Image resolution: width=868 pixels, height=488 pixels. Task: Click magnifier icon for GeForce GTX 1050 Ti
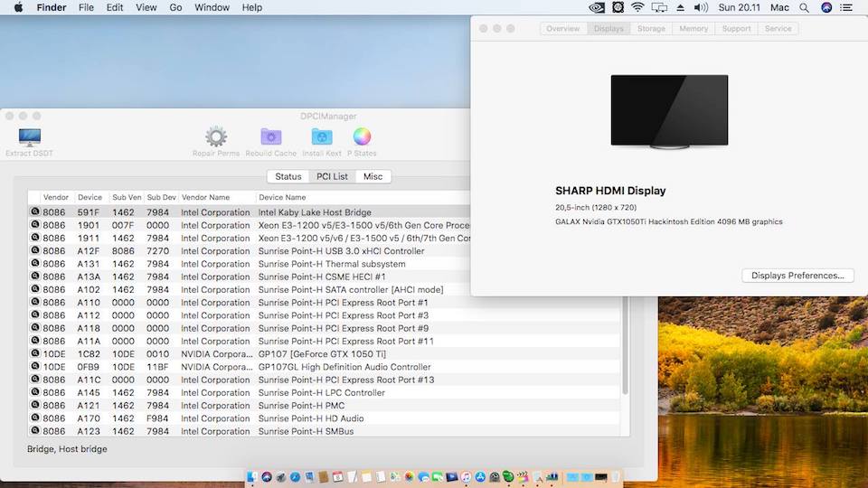[x=35, y=353]
